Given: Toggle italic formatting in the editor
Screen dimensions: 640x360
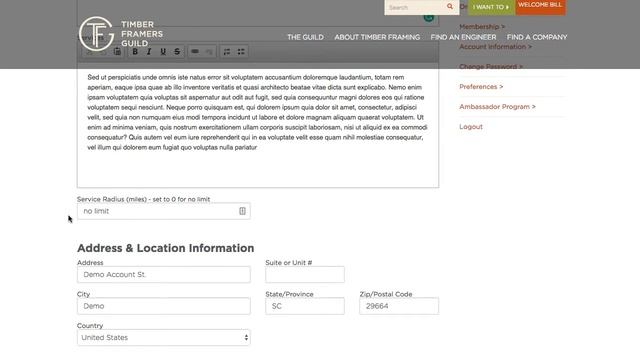Looking at the screenshot, I should 149,51.
